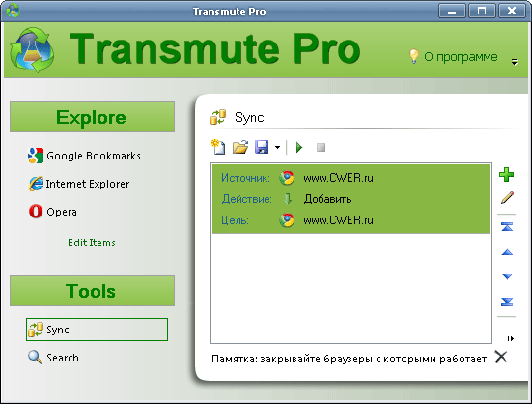The height and width of the screenshot is (404, 532).
Task: Move the selected action to the top
Action: (x=507, y=226)
